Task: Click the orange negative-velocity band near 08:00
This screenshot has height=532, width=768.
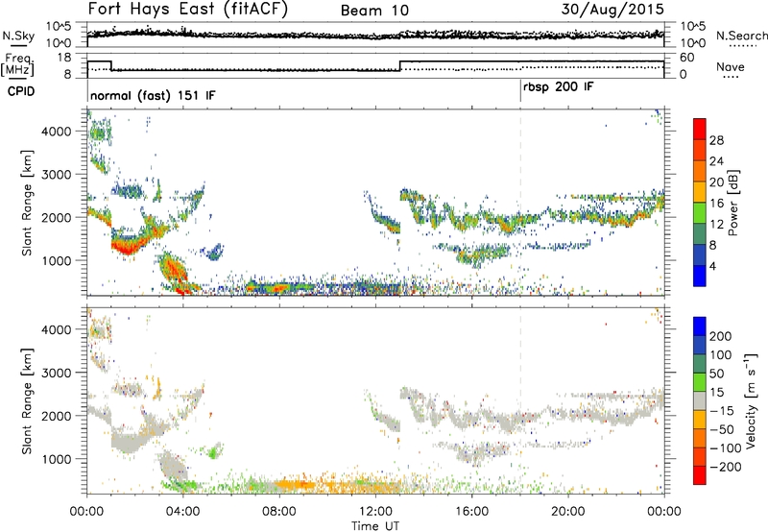Action: (x=294, y=485)
